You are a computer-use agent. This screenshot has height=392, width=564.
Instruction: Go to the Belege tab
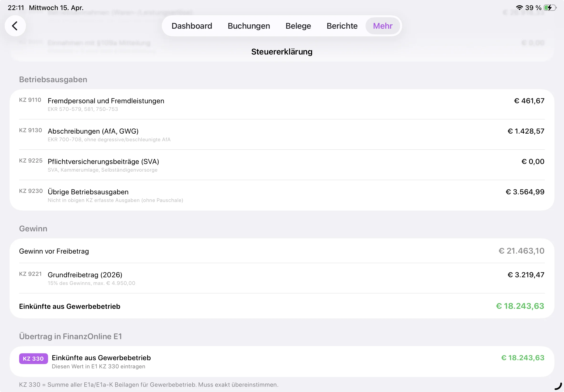tap(298, 26)
